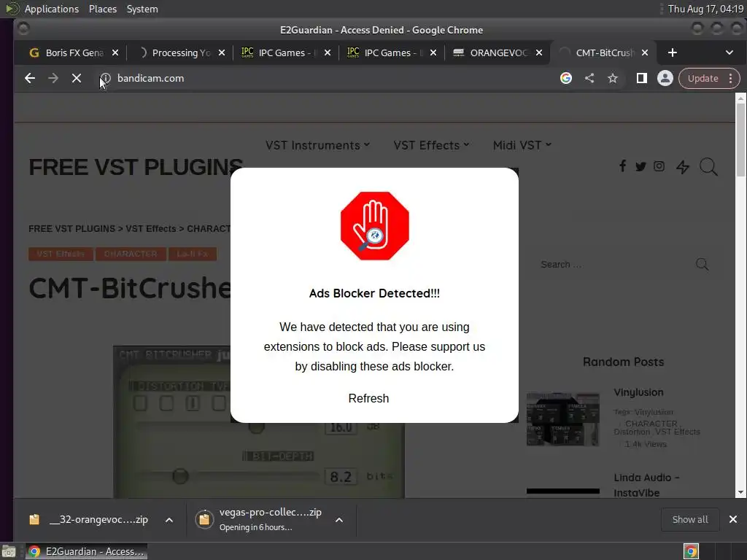Click the lightning bolt icon in header
This screenshot has height=560, width=747.
683,167
